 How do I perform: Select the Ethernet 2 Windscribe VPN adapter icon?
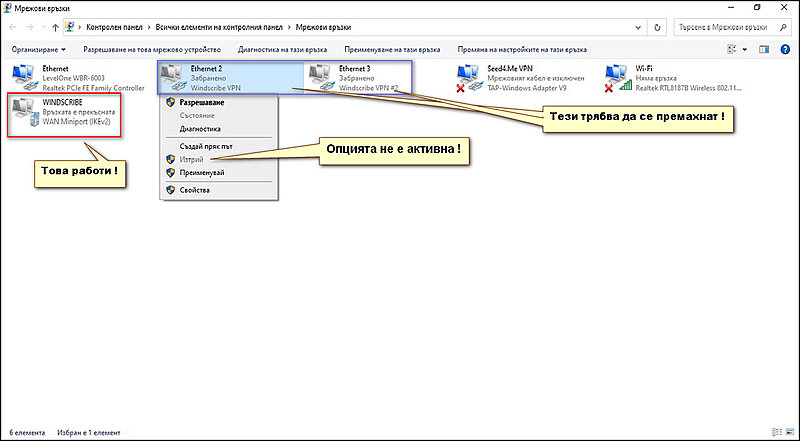pos(173,78)
